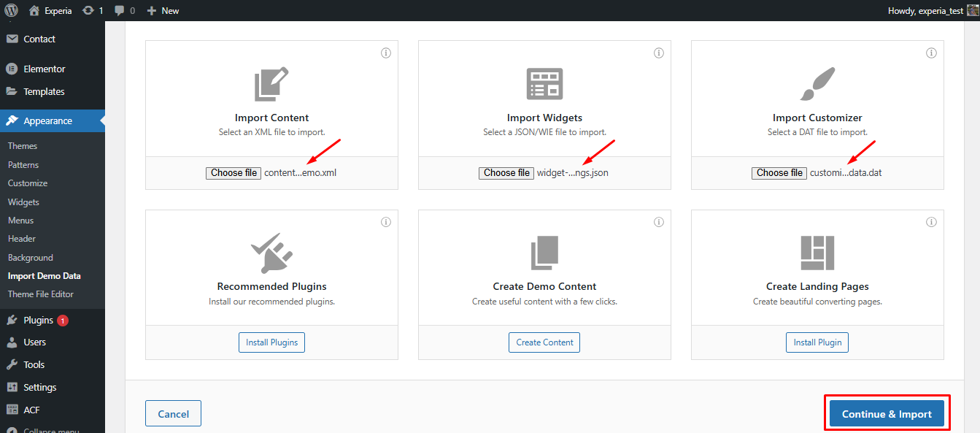Open the Tools menu
Viewport: 980px width, 433px height.
tap(34, 364)
